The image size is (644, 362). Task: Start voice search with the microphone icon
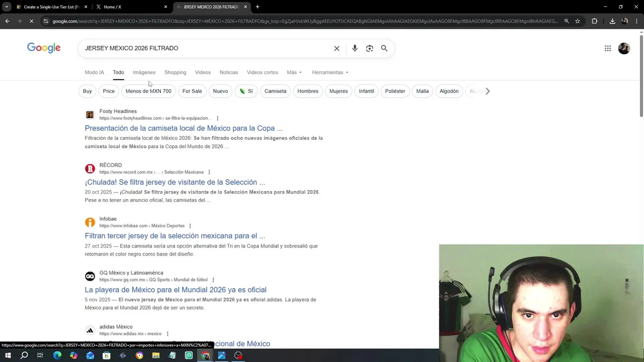point(355,48)
